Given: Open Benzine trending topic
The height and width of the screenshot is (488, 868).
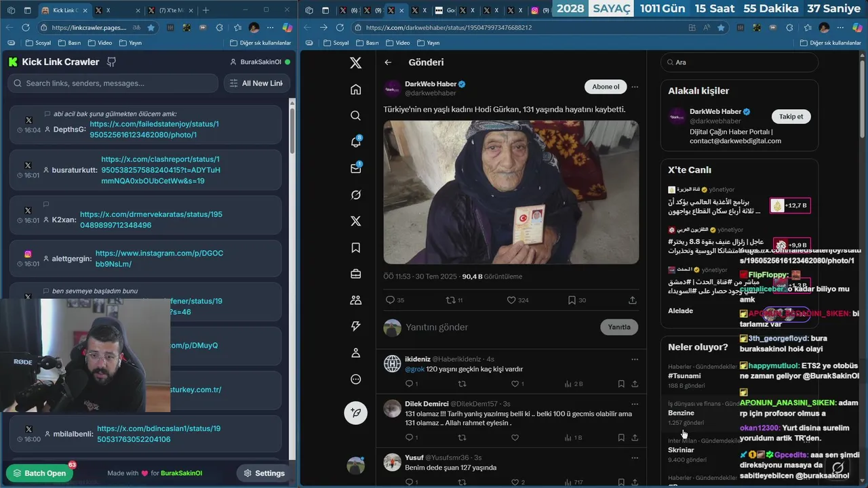Looking at the screenshot, I should pos(681,413).
